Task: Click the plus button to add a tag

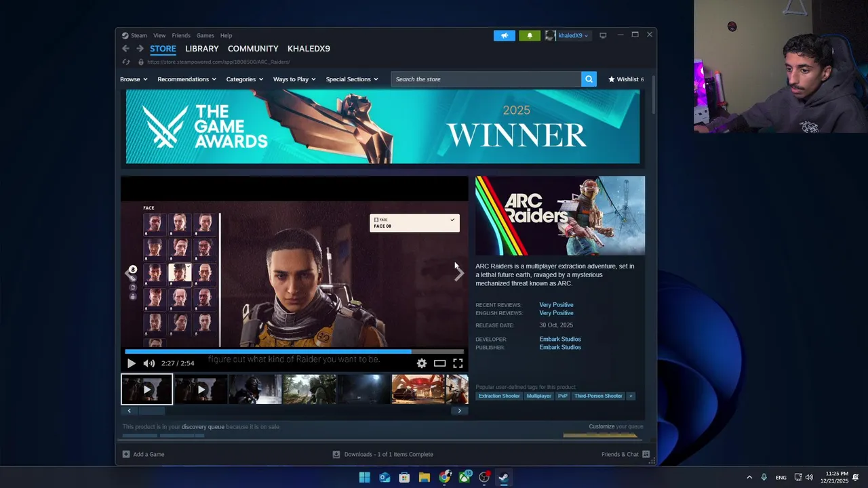Action: 631,396
